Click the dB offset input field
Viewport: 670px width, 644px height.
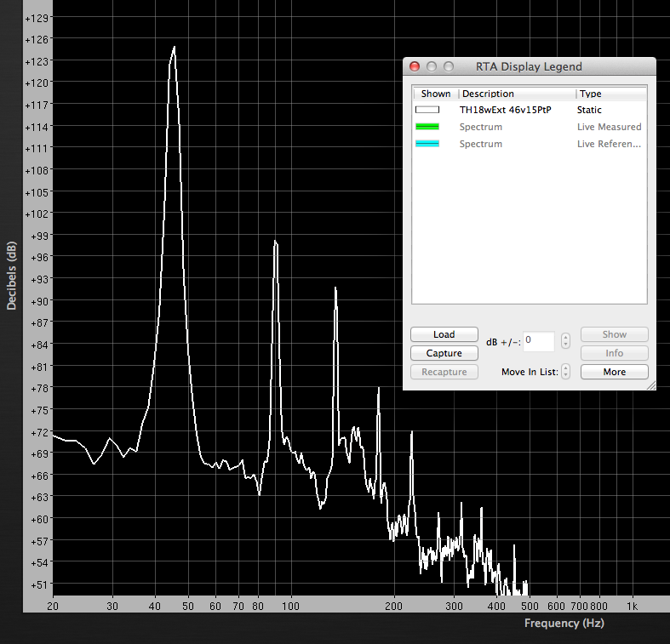click(539, 341)
